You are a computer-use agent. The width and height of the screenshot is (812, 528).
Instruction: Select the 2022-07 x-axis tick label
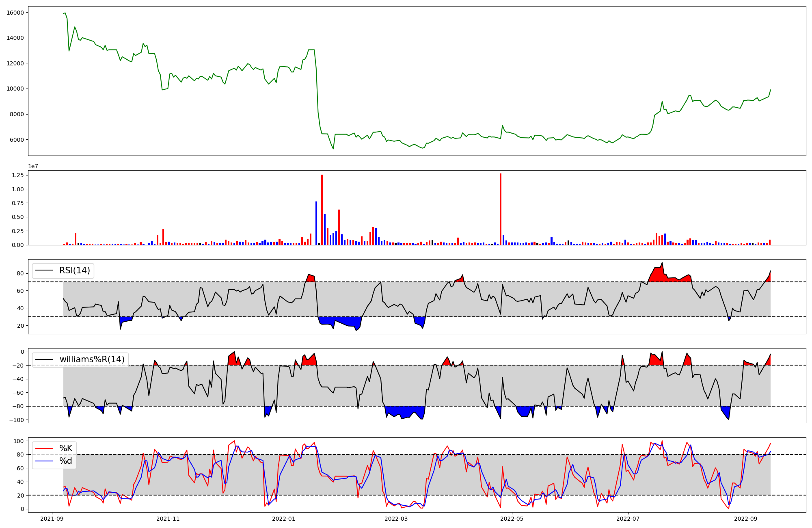[628, 519]
